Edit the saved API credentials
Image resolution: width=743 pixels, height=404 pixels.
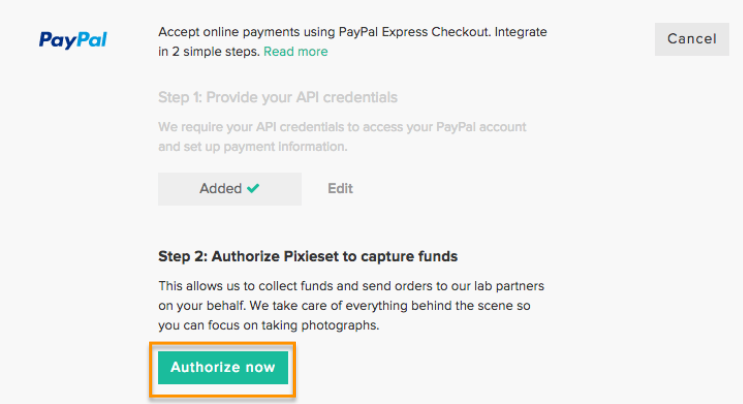(340, 189)
